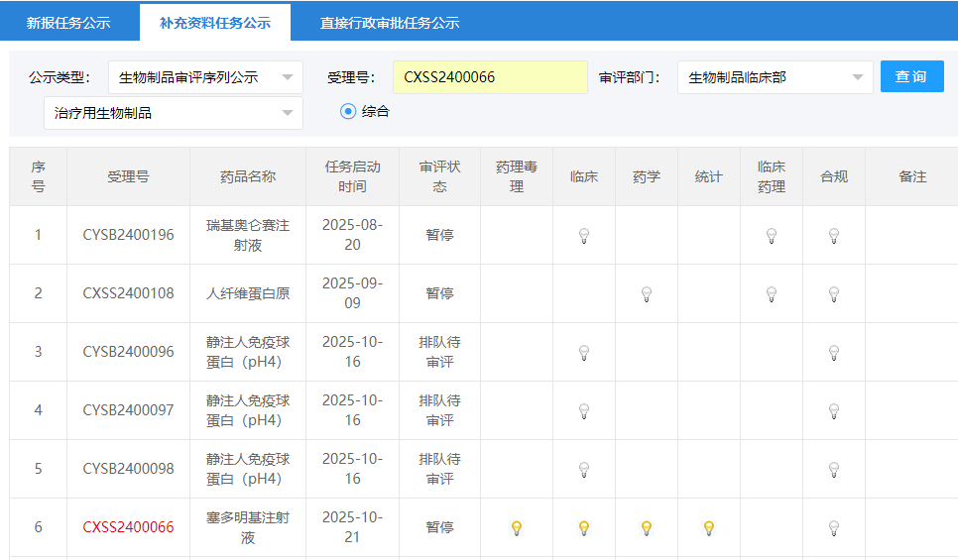Click the 临床 bulb icon for CYSB2400097
The height and width of the screenshot is (560, 958).
click(x=584, y=411)
